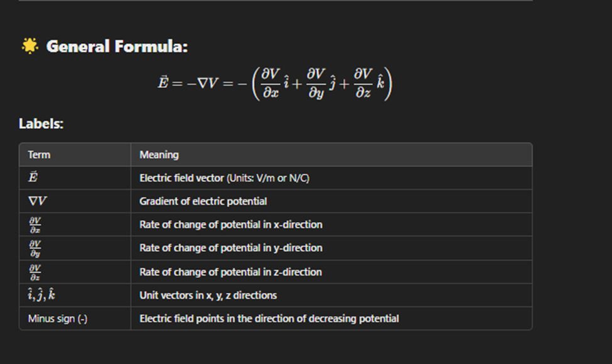Screen dimensions: 612x364
Task: Click the partial V over partial z term
Action: tap(35, 272)
